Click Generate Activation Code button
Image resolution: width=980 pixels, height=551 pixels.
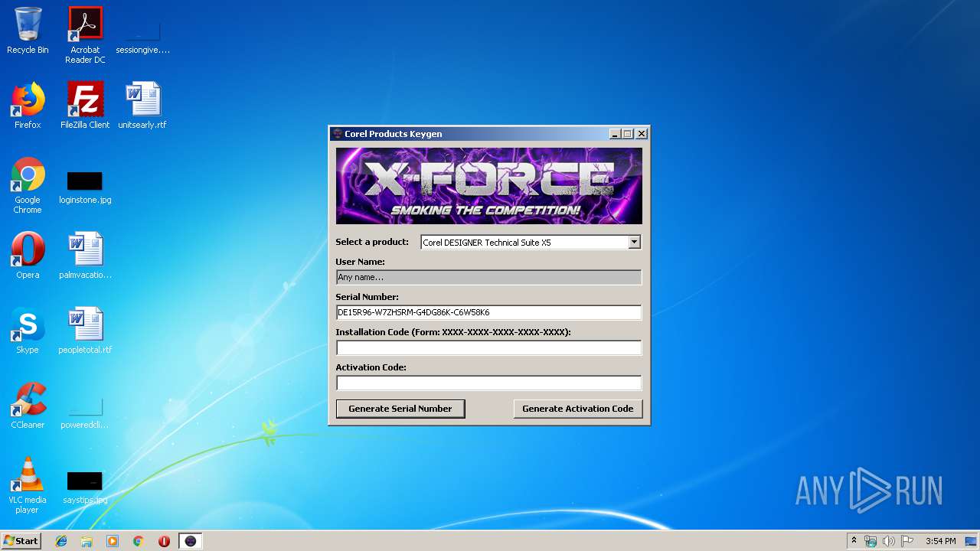click(x=578, y=409)
